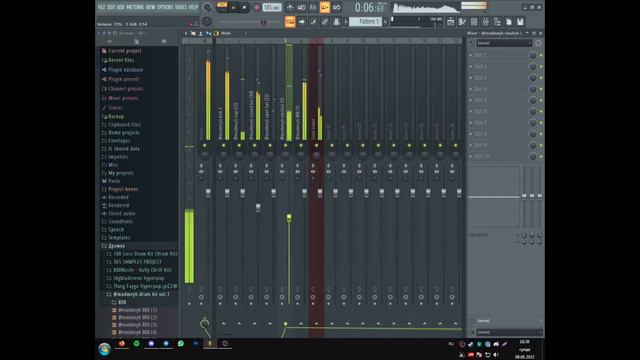The height and width of the screenshot is (360, 640).
Task: Collapse @modmeyk drum kit vol.1 folder
Action: (x=138, y=294)
